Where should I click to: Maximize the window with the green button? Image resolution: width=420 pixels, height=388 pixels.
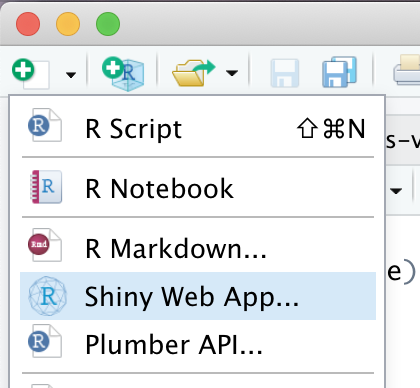[108, 24]
